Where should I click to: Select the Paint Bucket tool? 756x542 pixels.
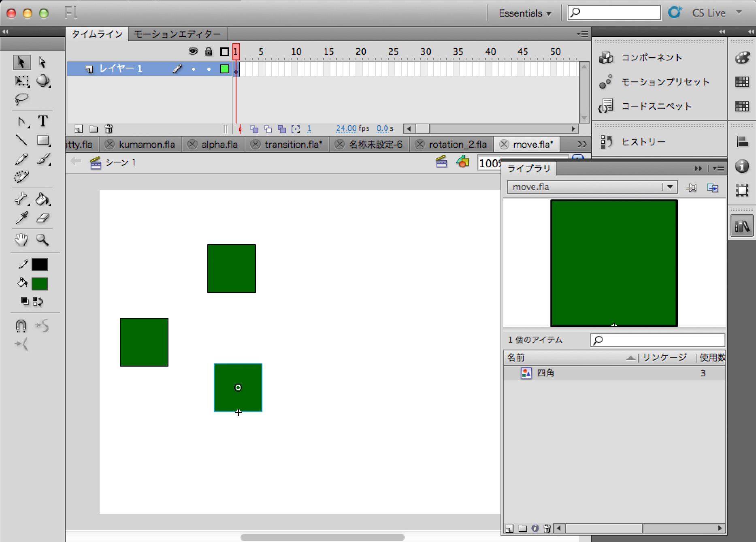pos(43,199)
